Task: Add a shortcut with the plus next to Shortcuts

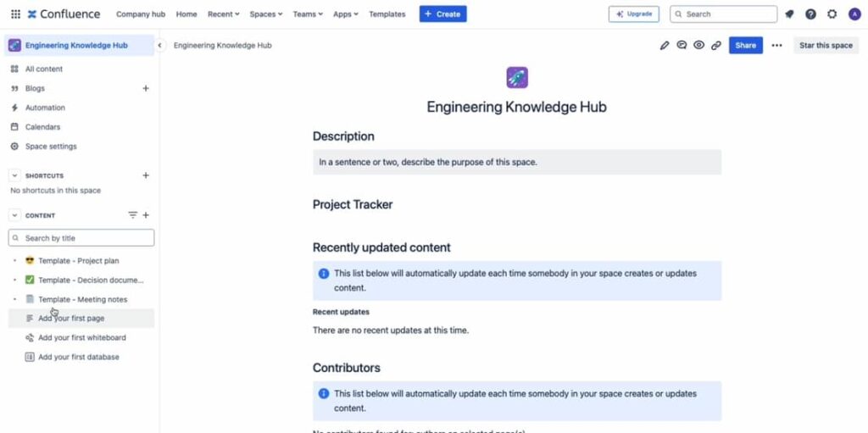Action: point(146,175)
